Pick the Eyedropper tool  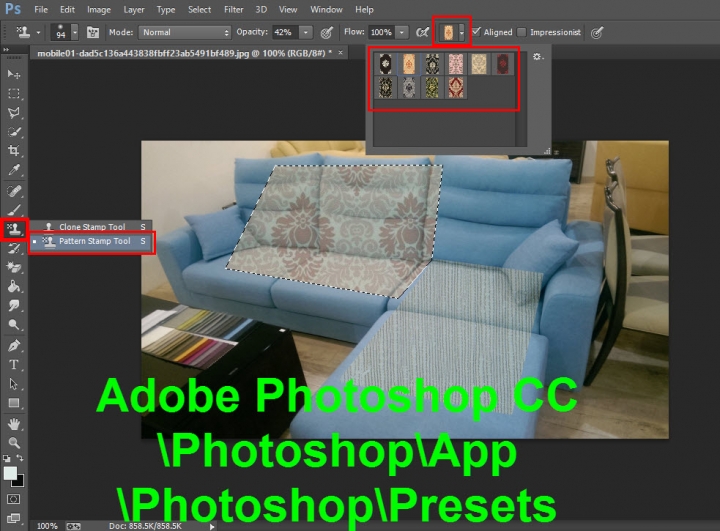point(14,170)
